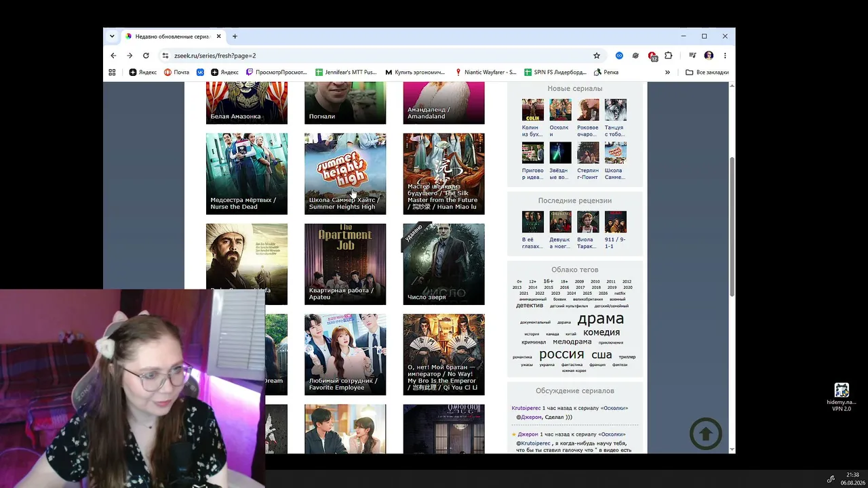The image size is (868, 488).
Task: Expand the tab search dropdown
Action: pos(112,36)
